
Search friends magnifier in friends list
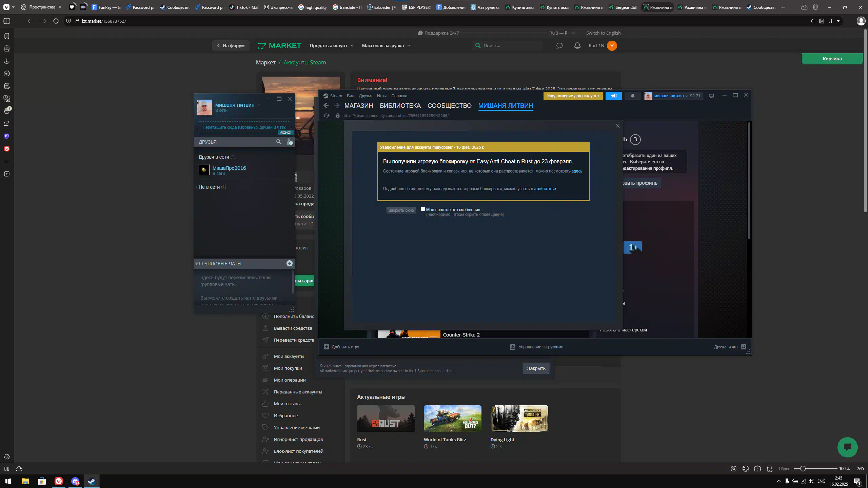coord(279,142)
